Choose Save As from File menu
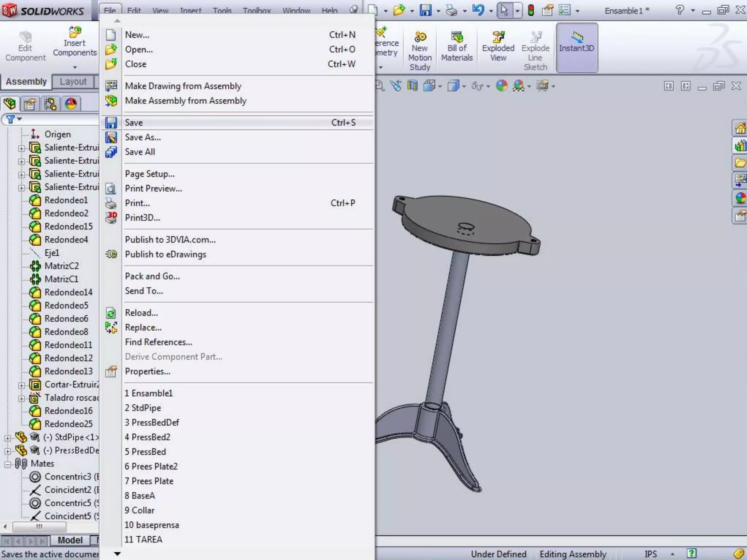This screenshot has width=747, height=560. tap(143, 137)
